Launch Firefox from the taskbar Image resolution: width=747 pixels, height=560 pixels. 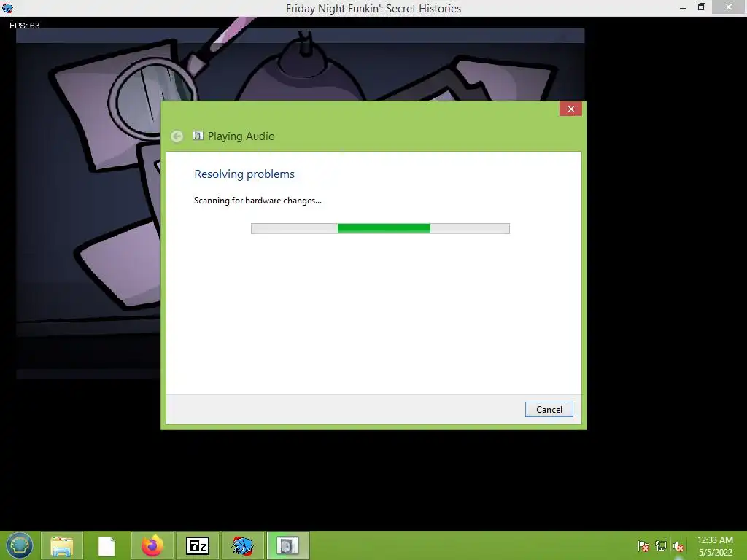pyautogui.click(x=152, y=545)
